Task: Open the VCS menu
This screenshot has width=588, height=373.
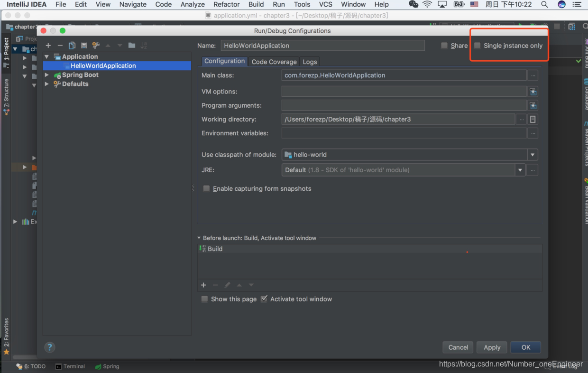Action: [x=325, y=5]
